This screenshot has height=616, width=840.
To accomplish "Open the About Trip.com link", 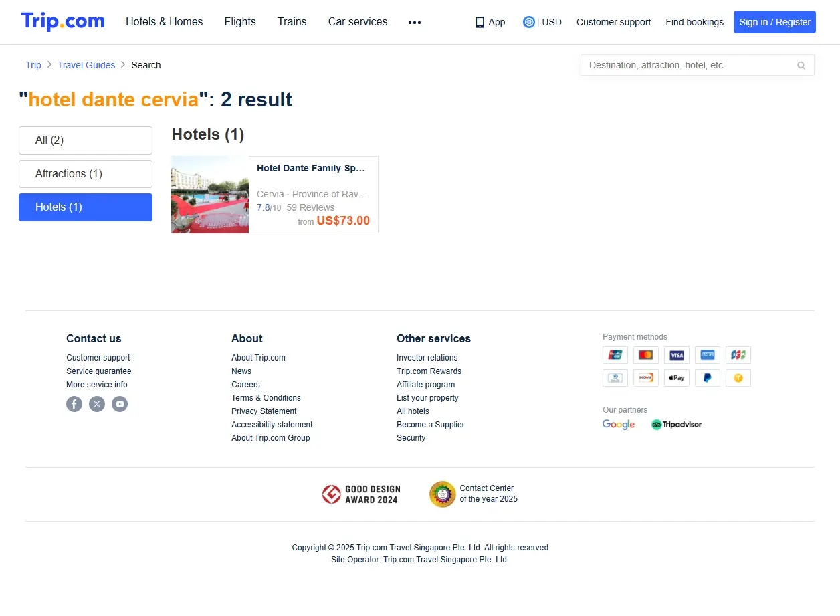I will pos(258,358).
